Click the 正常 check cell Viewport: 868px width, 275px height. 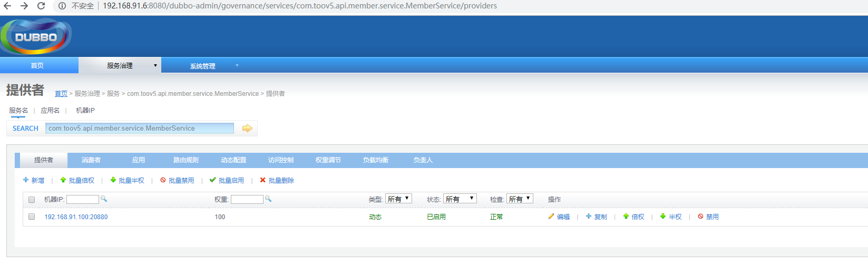click(x=496, y=217)
